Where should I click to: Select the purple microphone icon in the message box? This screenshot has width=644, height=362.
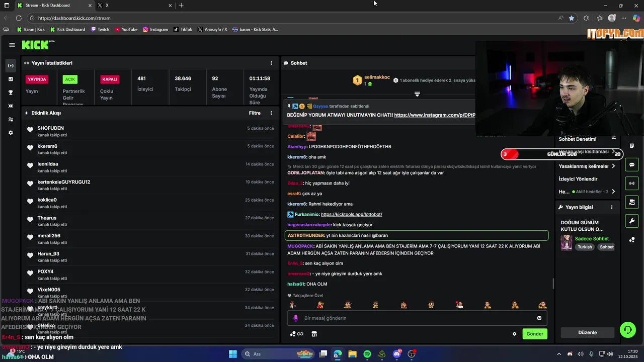(296, 318)
